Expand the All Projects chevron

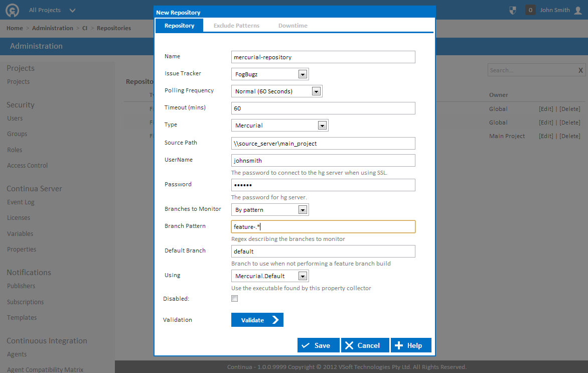(72, 10)
